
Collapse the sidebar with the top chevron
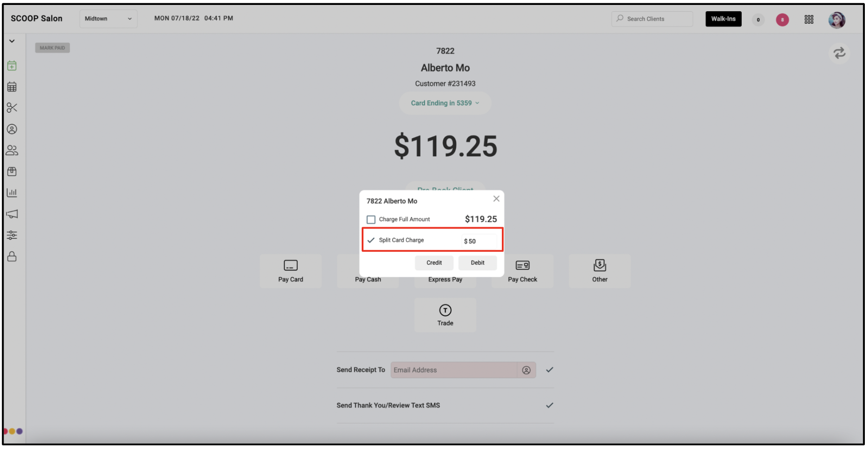pyautogui.click(x=12, y=41)
